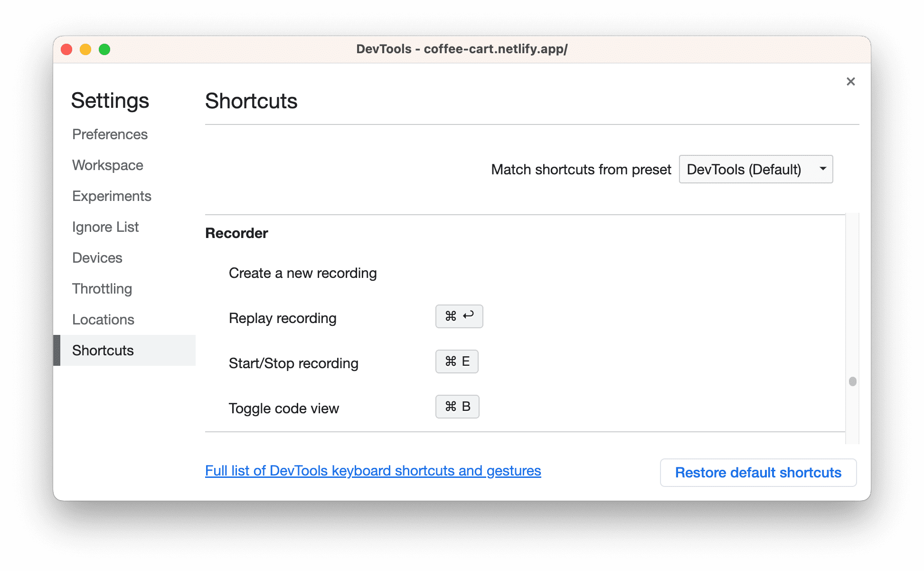Navigate to Devices settings tab
924x571 pixels.
tap(98, 257)
